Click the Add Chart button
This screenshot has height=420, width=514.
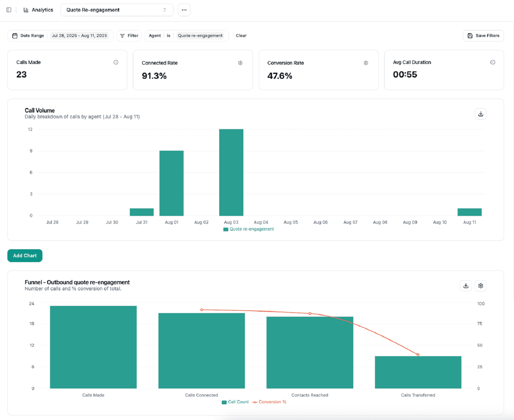click(x=25, y=256)
